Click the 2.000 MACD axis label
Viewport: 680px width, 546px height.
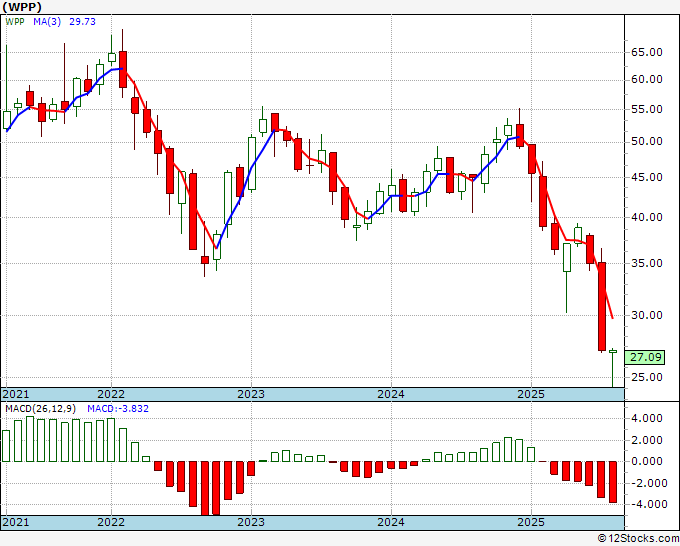tap(647, 440)
